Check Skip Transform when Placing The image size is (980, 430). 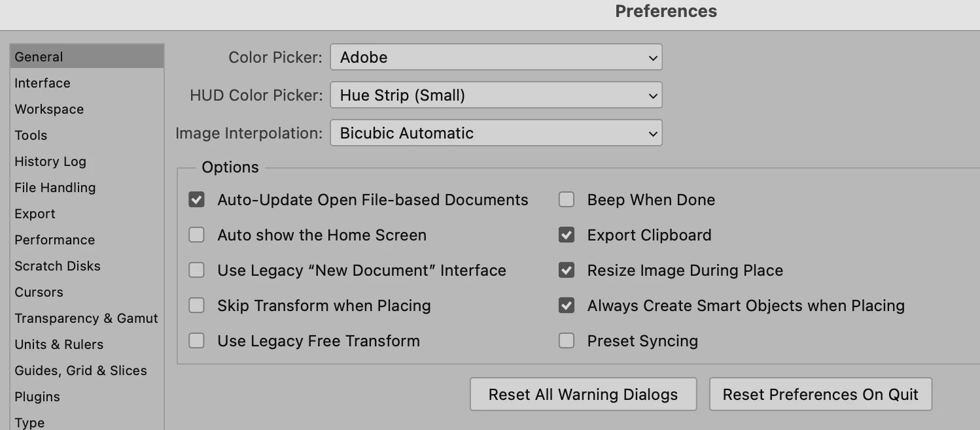coord(197,306)
